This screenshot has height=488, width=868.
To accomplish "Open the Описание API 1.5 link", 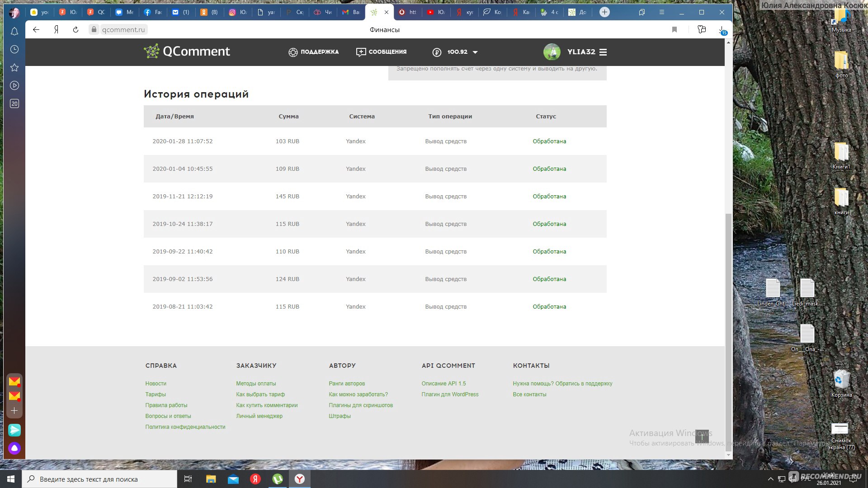I will 443,383.
